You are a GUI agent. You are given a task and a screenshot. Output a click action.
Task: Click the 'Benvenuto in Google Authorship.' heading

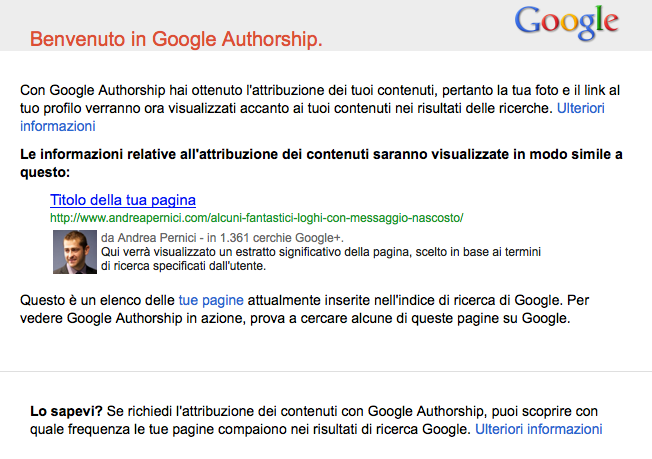click(x=176, y=40)
